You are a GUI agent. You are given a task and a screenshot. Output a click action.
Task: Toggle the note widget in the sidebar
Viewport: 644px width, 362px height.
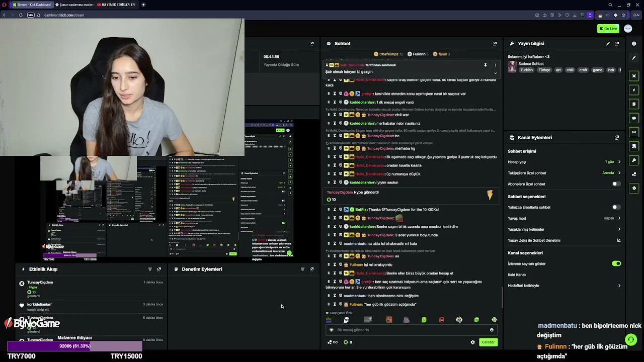(x=634, y=104)
